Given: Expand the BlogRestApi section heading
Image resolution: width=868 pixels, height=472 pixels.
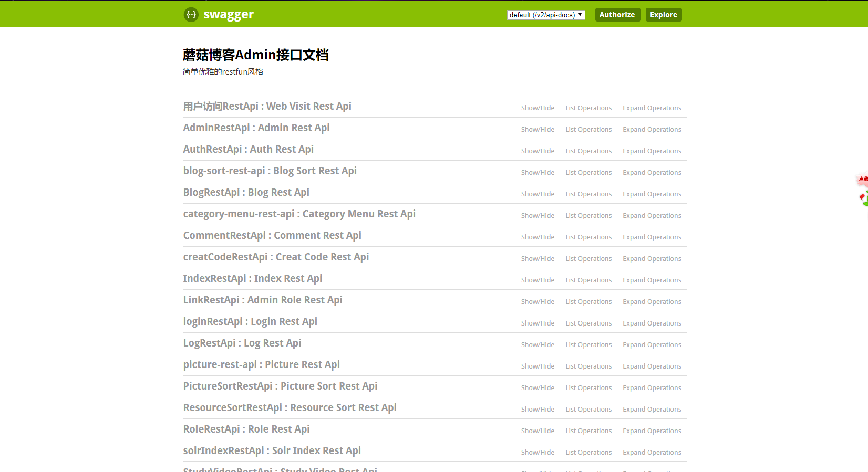Looking at the screenshot, I should (246, 193).
